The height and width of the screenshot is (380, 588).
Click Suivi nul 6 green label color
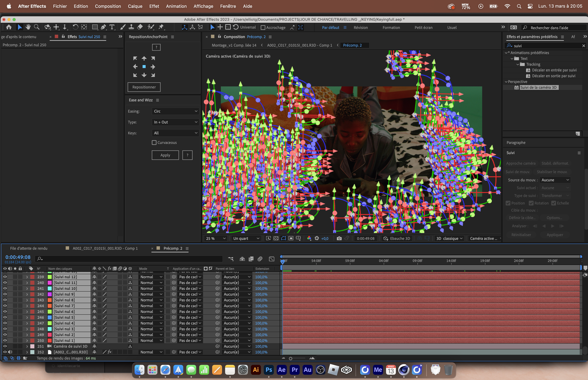50,311
